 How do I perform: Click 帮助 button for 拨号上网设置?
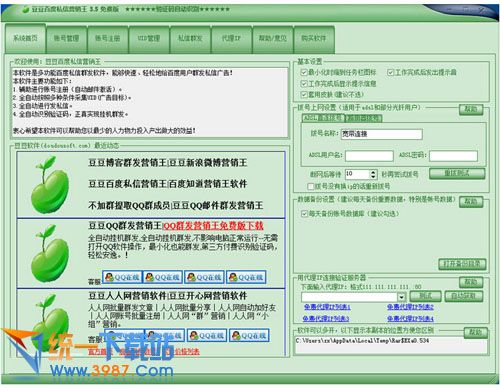(x=471, y=109)
